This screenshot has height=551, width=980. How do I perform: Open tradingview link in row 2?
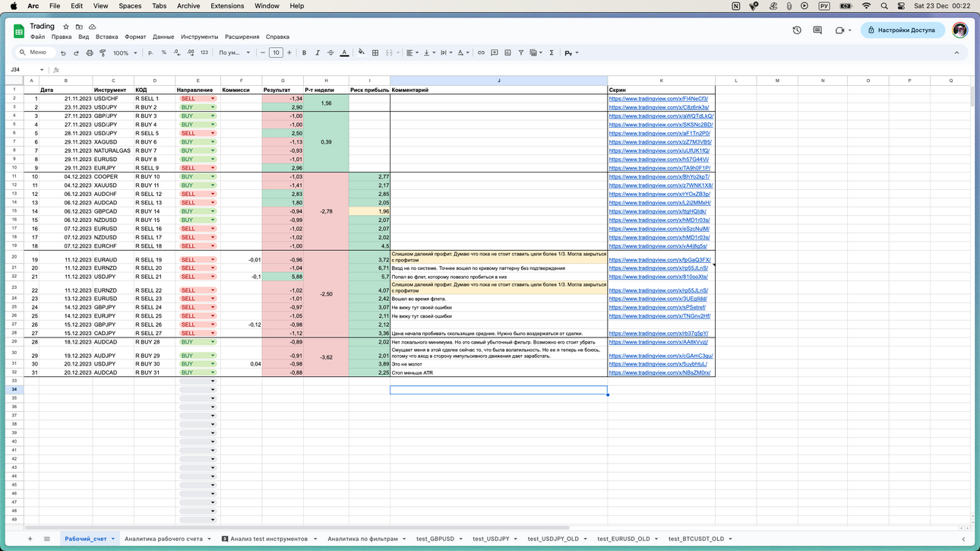coord(658,99)
